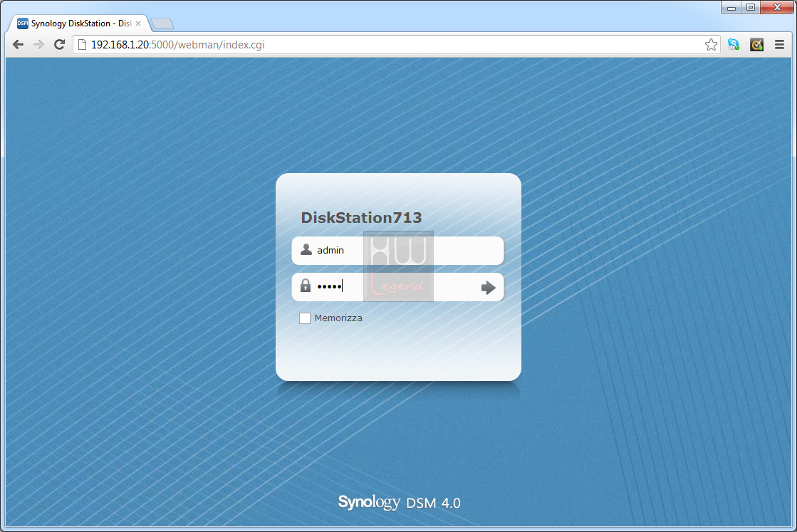Maximize the browser window
Image resolution: width=797 pixels, height=532 pixels.
pyautogui.click(x=751, y=8)
